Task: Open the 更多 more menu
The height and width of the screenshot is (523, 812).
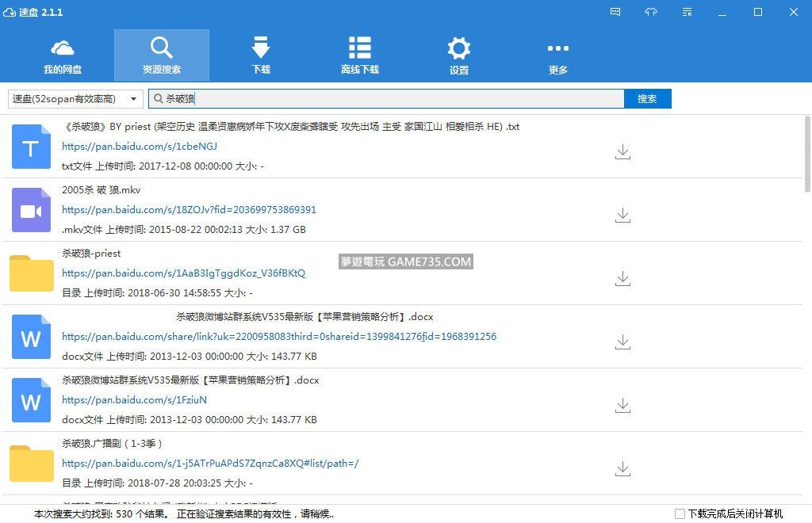Action: point(557,56)
